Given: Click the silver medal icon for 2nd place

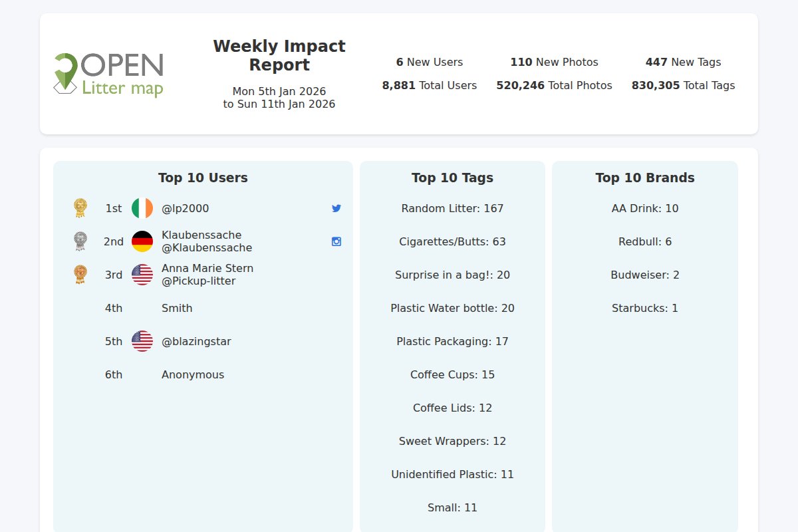Looking at the screenshot, I should pos(80,241).
